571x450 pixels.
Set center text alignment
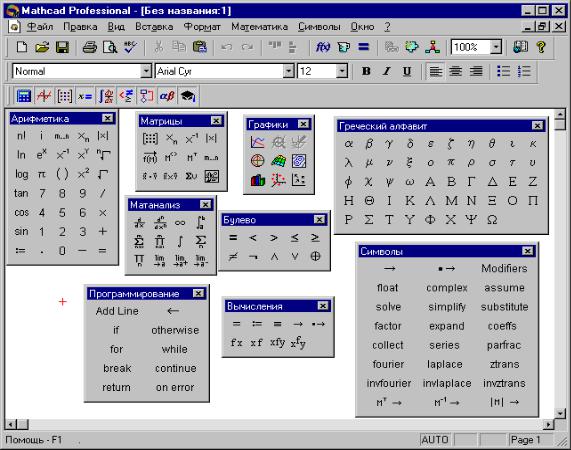click(456, 71)
